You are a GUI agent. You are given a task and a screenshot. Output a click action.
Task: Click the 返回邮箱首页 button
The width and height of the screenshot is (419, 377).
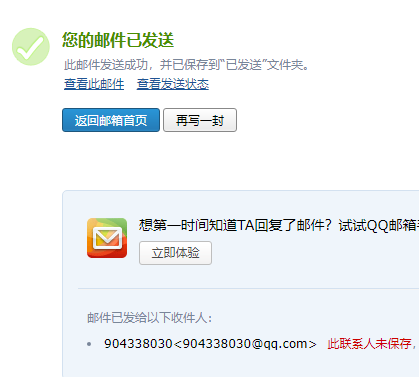(111, 120)
